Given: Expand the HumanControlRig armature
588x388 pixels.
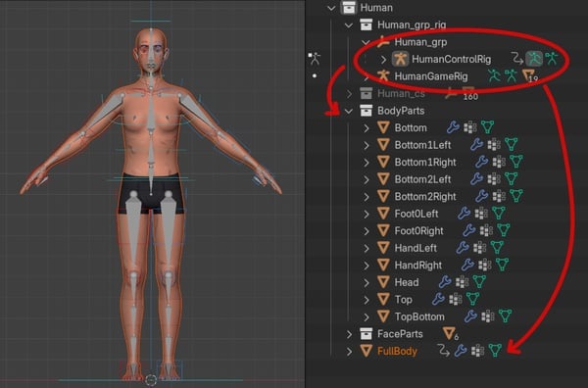Looking at the screenshot, I should click(383, 59).
